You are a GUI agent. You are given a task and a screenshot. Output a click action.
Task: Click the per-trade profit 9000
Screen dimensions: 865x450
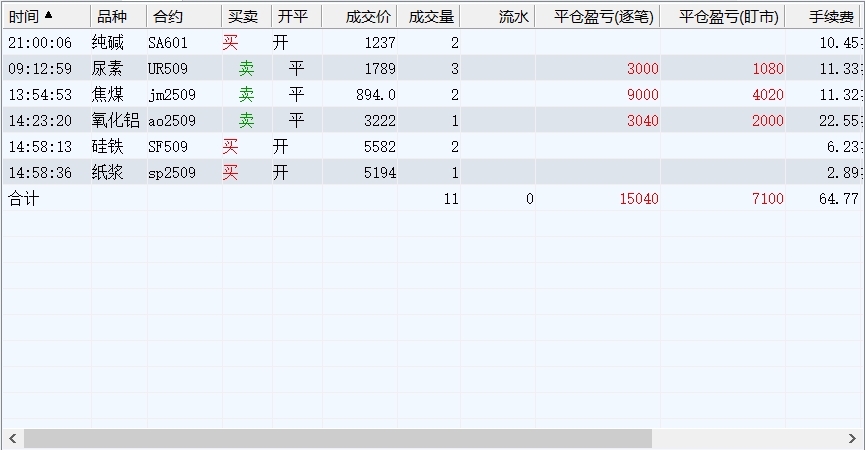(x=643, y=94)
